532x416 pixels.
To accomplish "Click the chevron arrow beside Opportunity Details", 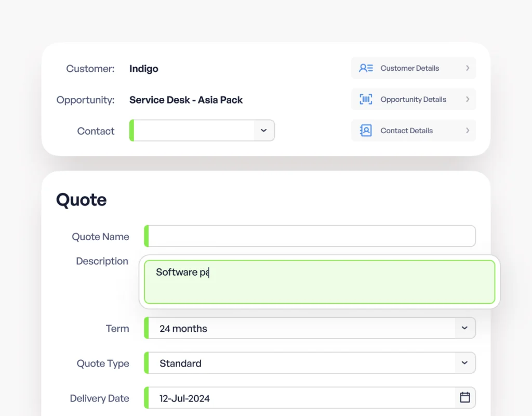I will coord(468,99).
